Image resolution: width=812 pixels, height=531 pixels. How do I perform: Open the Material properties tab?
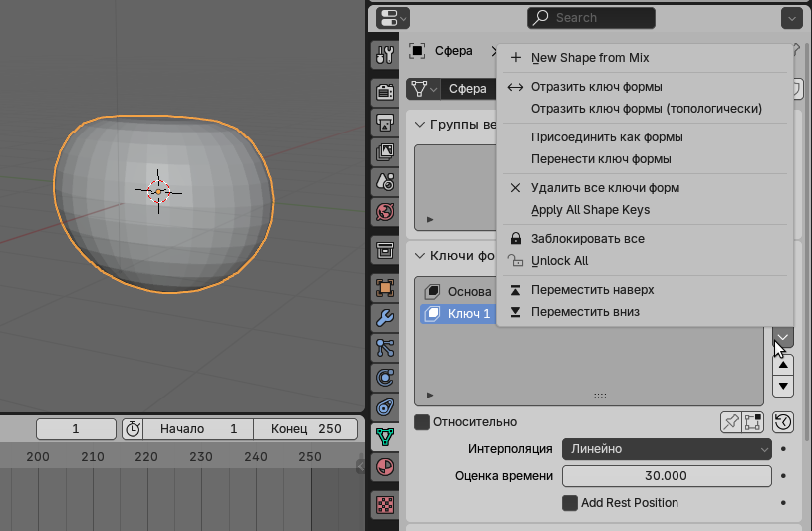pyautogui.click(x=385, y=467)
